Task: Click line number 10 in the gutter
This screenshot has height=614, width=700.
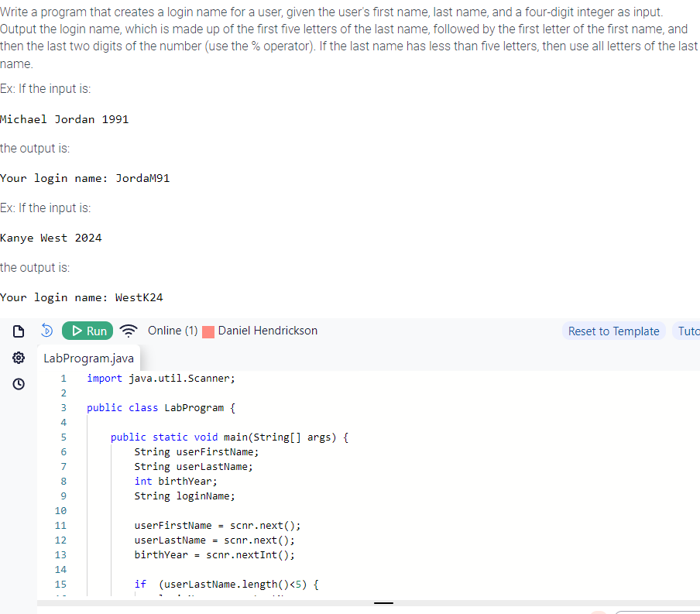Action: pyautogui.click(x=60, y=511)
